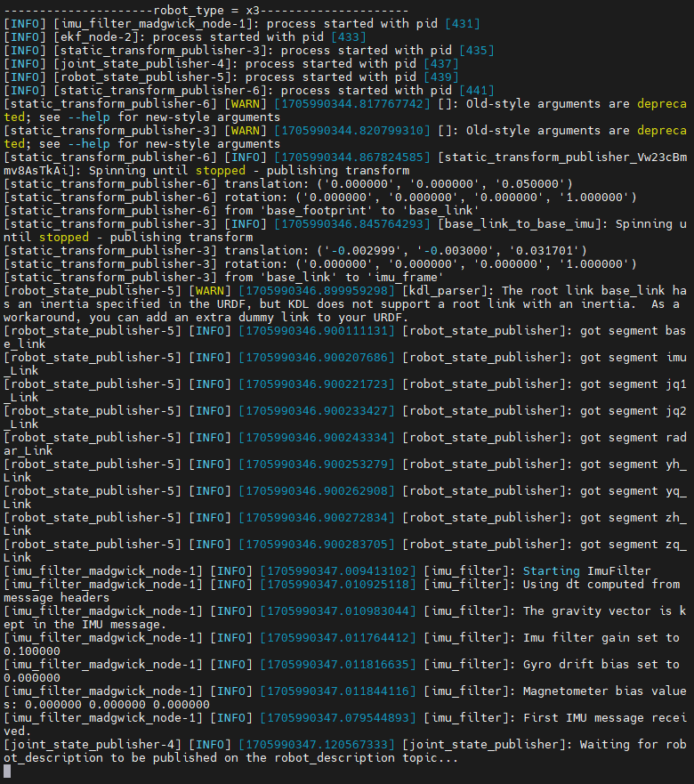This screenshot has height=784, width=694.
Task: Click the 'got segment zh_' text
Action: [633, 518]
